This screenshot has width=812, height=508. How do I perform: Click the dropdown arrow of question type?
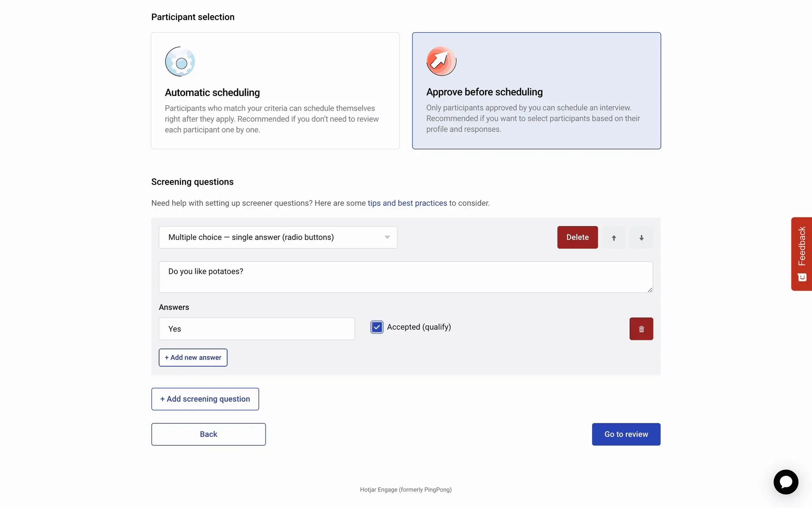click(x=387, y=237)
